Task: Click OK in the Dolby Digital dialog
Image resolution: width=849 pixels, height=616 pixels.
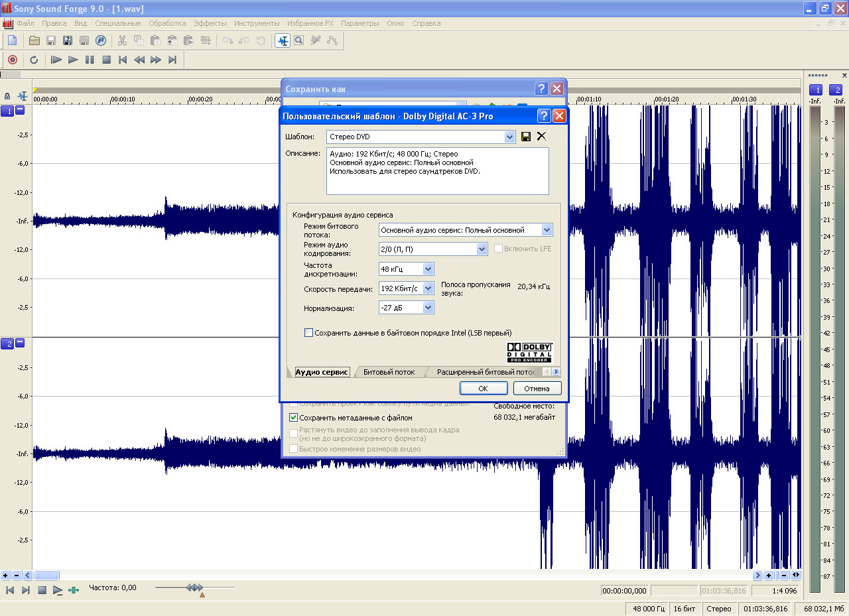Action: pyautogui.click(x=484, y=389)
